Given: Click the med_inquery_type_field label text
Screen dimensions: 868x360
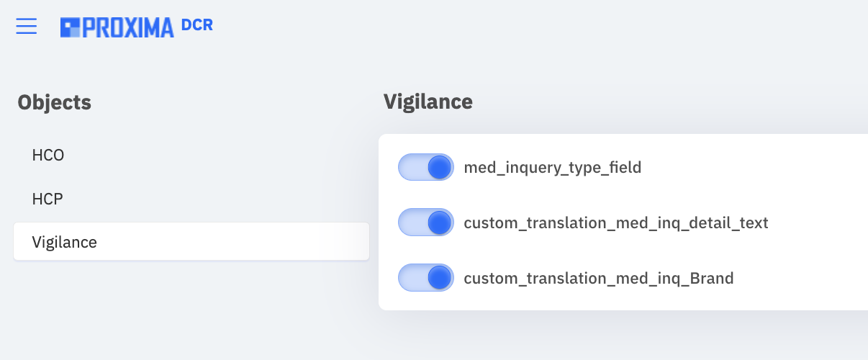Looking at the screenshot, I should (x=553, y=168).
